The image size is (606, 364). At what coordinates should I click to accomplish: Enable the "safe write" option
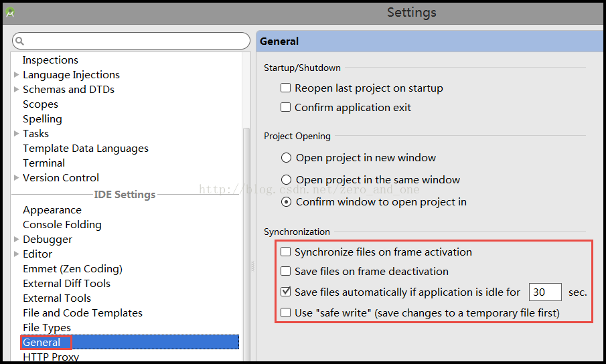point(286,312)
